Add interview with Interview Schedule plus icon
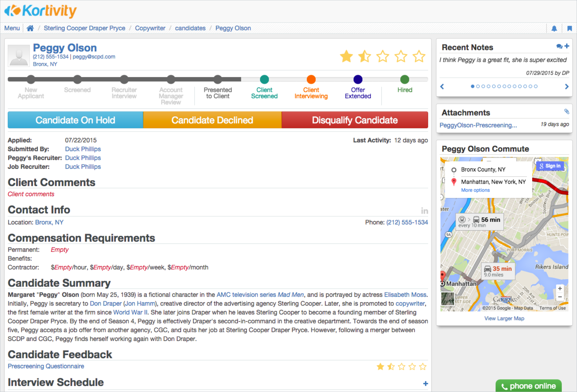 [425, 383]
